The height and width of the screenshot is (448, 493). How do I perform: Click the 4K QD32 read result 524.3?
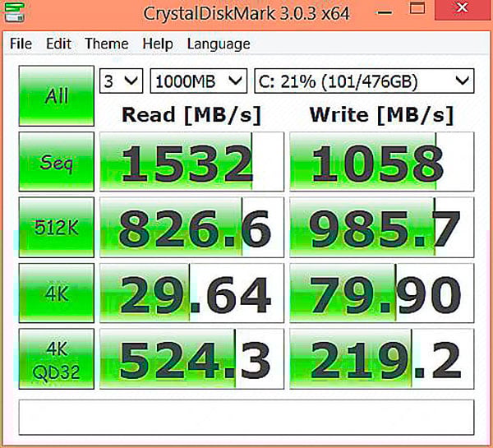191,359
